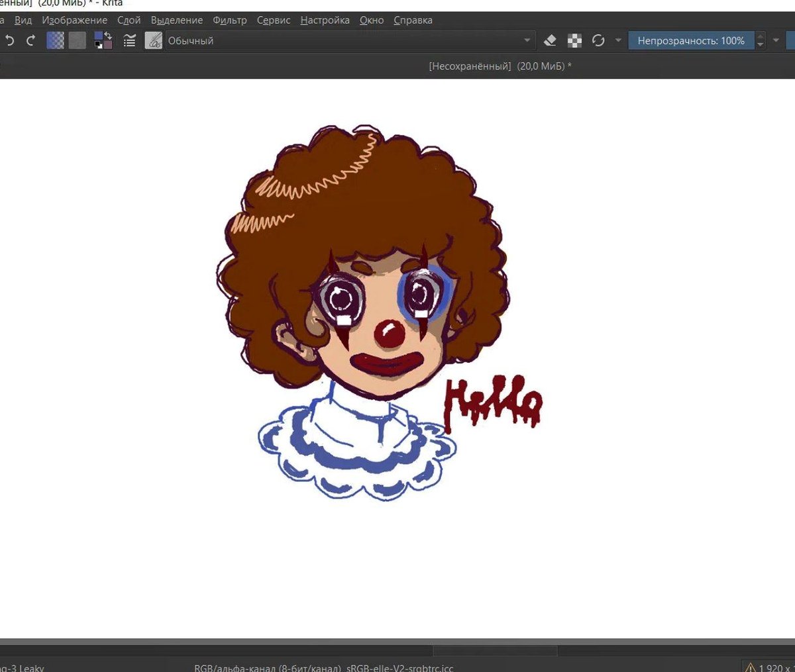Open the Сервис menu
The height and width of the screenshot is (672, 795).
pos(274,20)
